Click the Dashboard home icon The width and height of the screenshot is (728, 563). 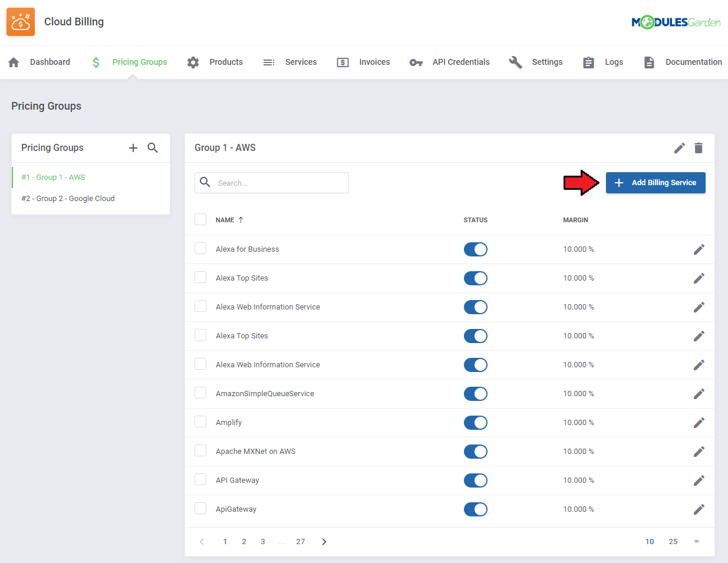coord(14,62)
